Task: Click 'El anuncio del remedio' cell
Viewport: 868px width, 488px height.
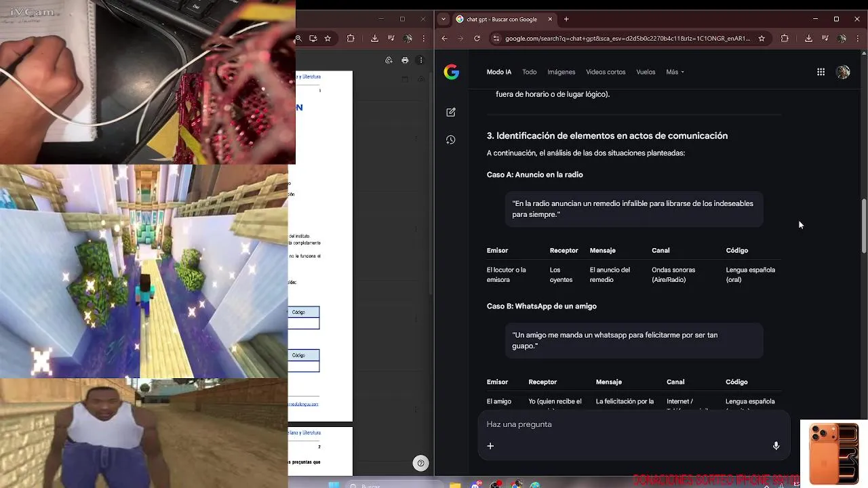Action: coord(610,274)
